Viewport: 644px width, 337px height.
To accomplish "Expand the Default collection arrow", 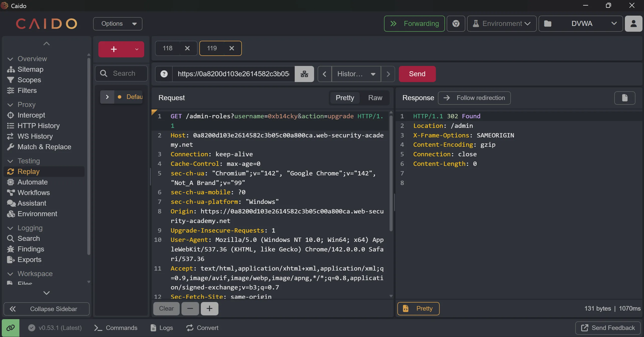I will [107, 97].
